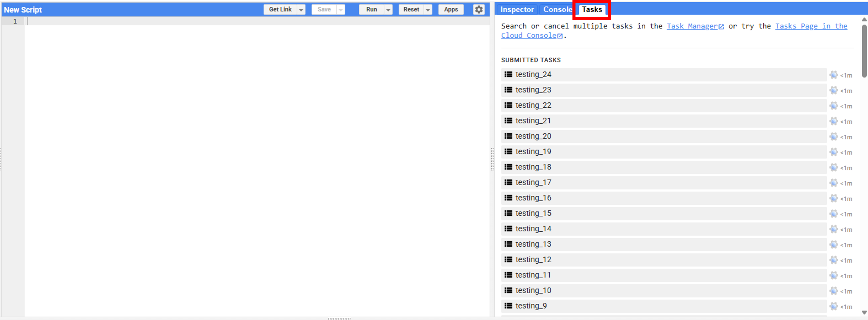The image size is (868, 320).
Task: Run the script with Run button
Action: point(372,10)
